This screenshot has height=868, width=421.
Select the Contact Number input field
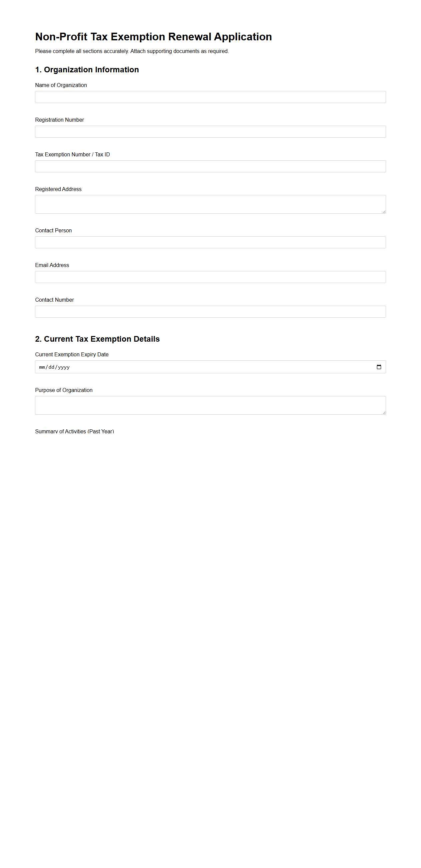tap(210, 312)
